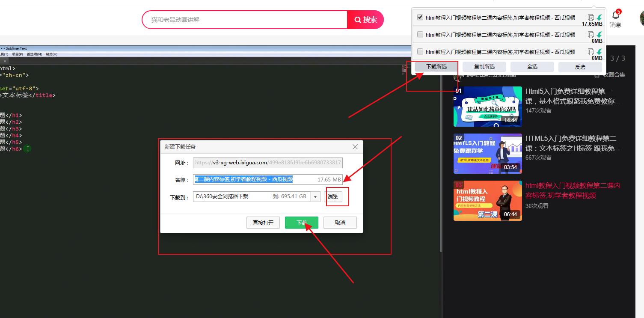Click the bold 17.65MB size in the list
The image size is (644, 318).
[592, 24]
